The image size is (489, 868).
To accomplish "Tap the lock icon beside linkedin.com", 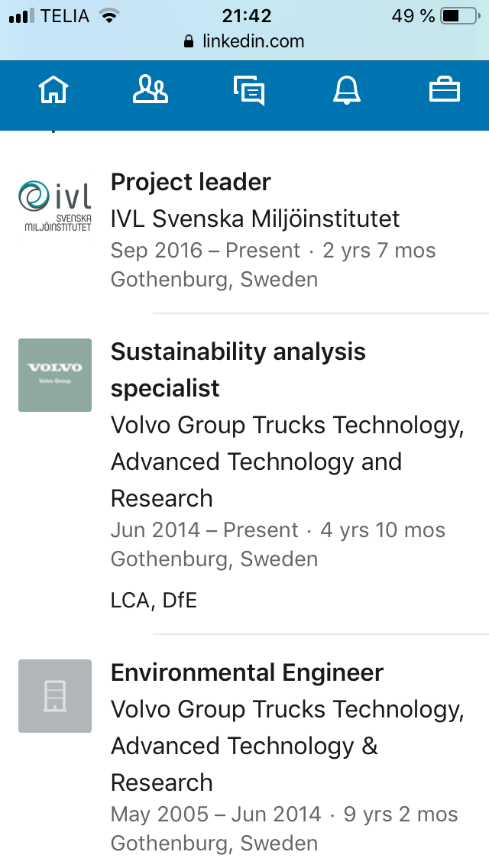I will click(189, 41).
